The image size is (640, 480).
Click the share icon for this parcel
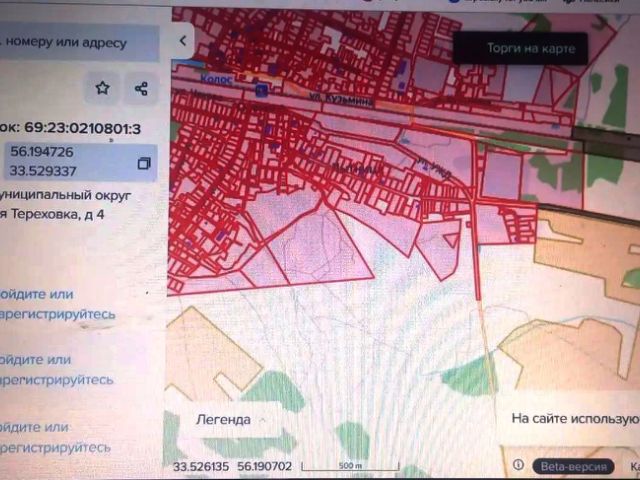coord(141,88)
